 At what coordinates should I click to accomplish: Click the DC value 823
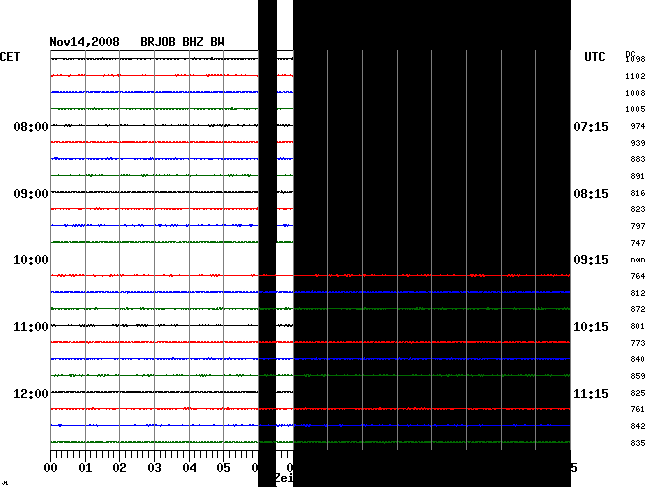638,209
